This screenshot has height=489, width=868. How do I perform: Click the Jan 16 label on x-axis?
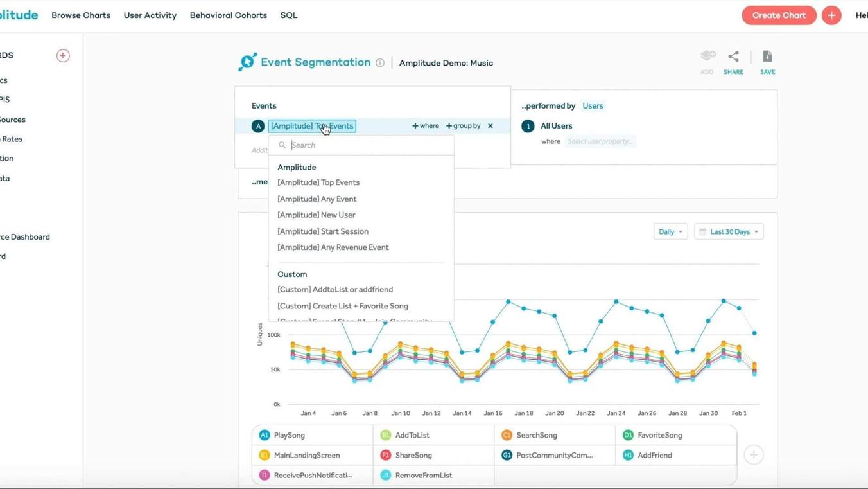pyautogui.click(x=493, y=413)
